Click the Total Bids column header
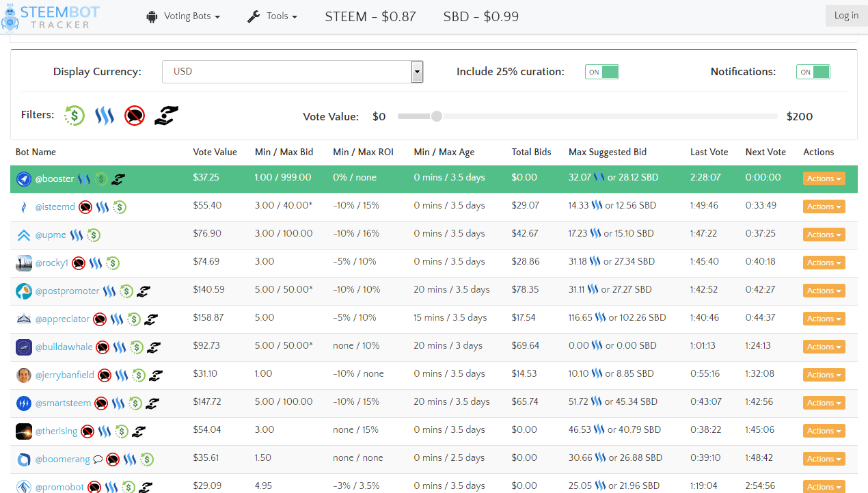The width and height of the screenshot is (868, 493). tap(531, 152)
